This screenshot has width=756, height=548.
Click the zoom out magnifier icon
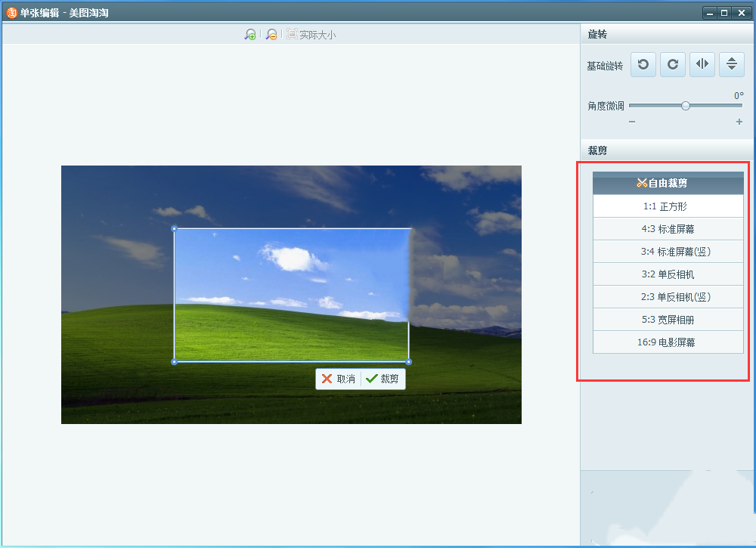coord(271,34)
